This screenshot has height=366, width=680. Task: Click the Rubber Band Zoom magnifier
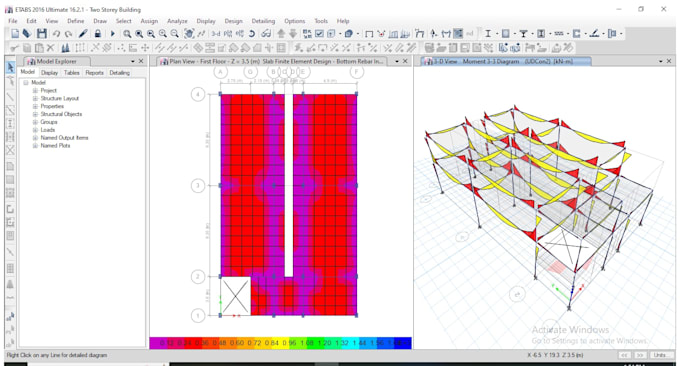click(127, 34)
